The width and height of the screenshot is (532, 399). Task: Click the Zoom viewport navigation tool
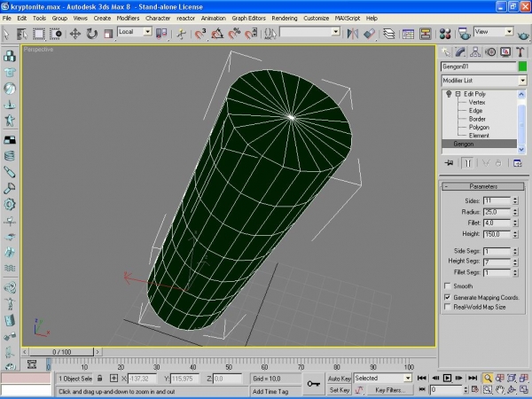click(x=488, y=378)
